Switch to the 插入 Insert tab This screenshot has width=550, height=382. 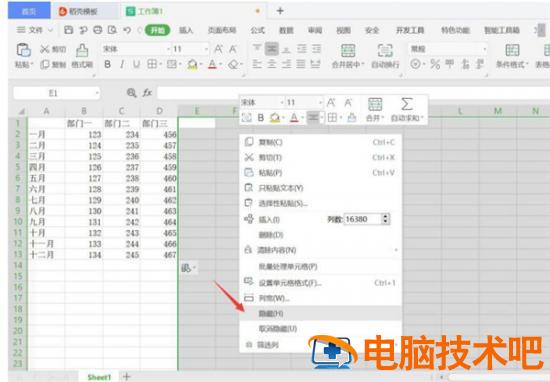tap(186, 31)
